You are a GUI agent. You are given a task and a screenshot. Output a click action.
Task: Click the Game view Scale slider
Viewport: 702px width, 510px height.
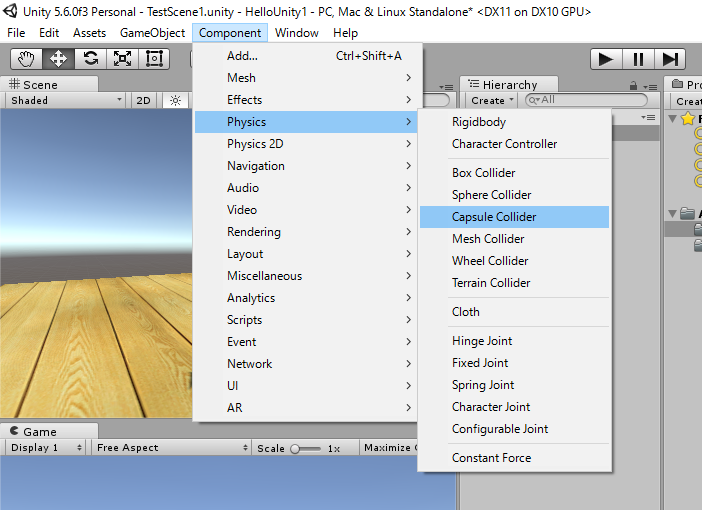[x=306, y=448]
